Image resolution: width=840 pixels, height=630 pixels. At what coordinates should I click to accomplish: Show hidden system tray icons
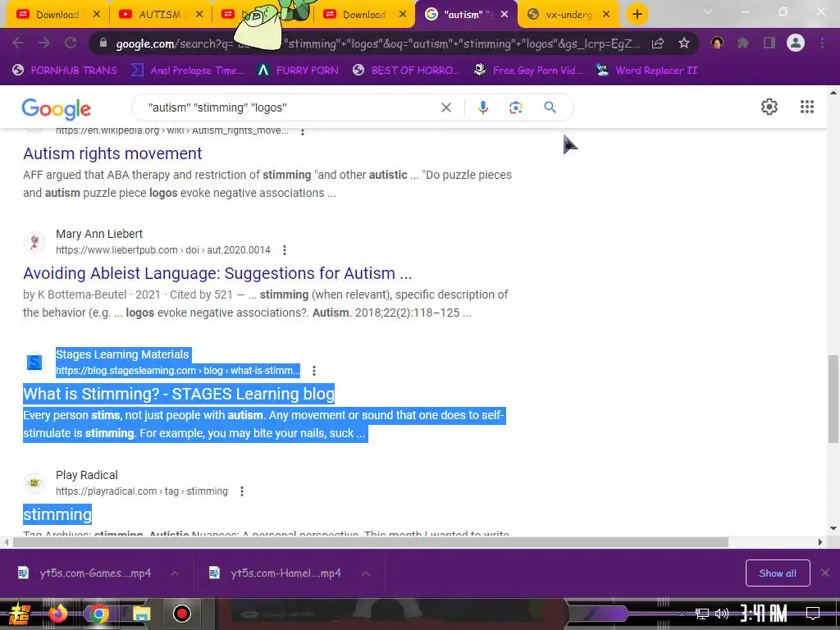pos(682,614)
